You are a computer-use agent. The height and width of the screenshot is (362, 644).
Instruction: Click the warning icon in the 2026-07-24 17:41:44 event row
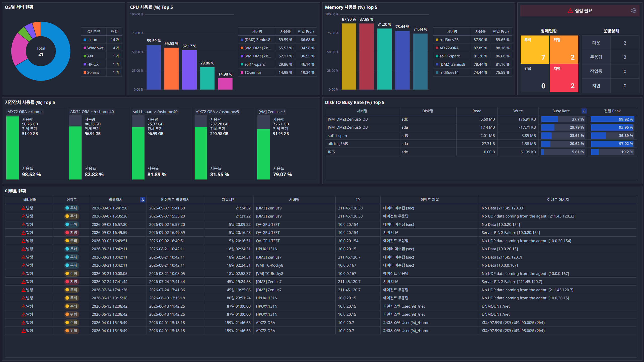click(x=23, y=282)
